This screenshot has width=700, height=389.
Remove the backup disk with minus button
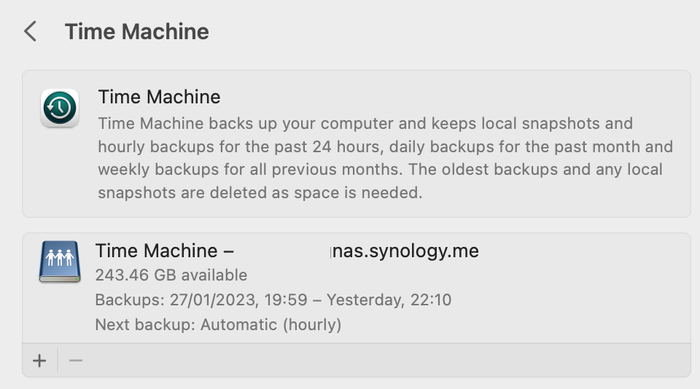(75, 360)
